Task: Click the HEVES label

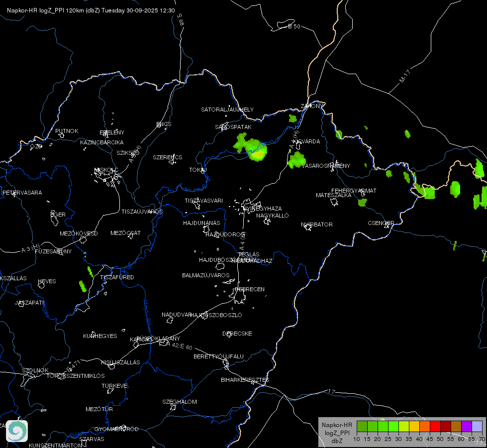Action: (47, 281)
